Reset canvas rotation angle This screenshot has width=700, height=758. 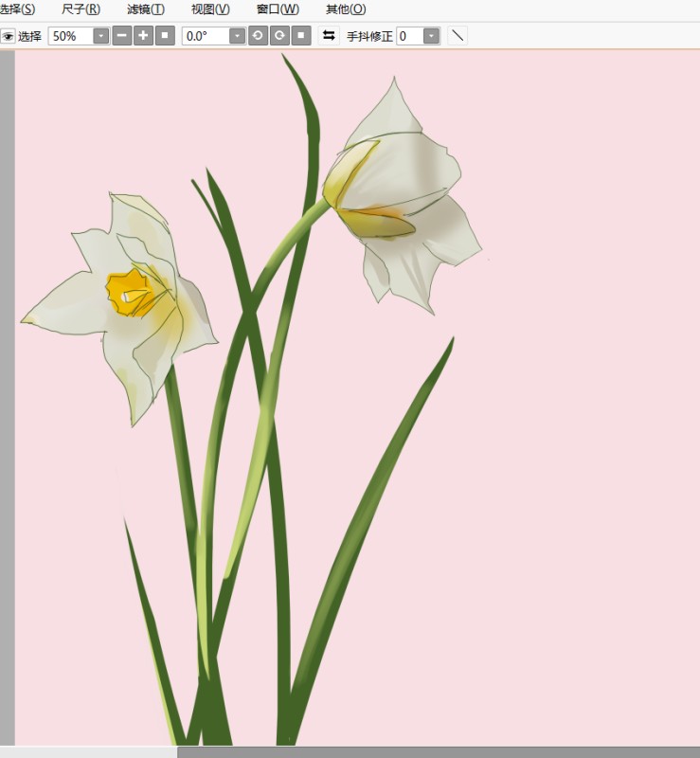[301, 36]
